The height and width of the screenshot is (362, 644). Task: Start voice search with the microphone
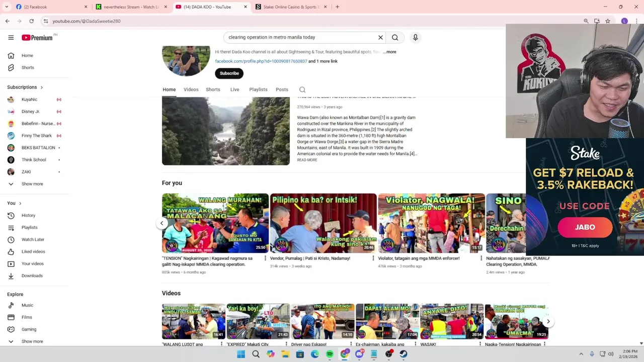(x=415, y=37)
